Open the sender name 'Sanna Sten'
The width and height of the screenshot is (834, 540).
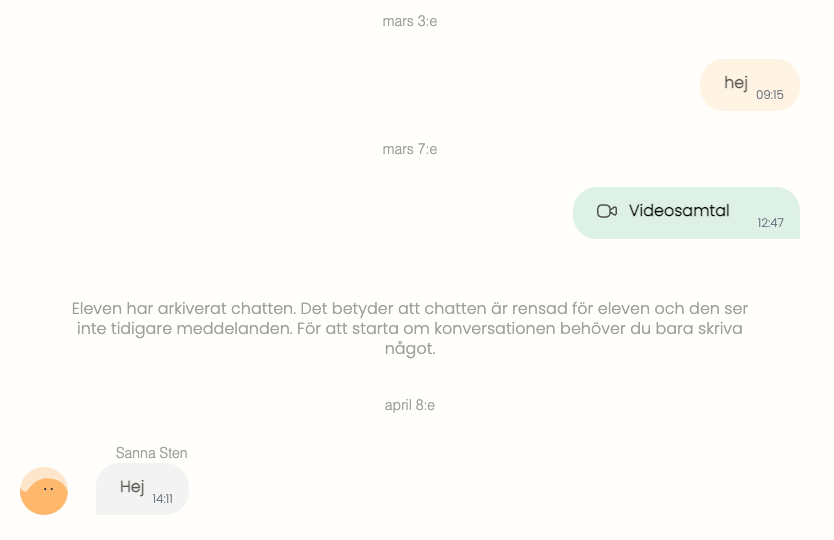(152, 453)
